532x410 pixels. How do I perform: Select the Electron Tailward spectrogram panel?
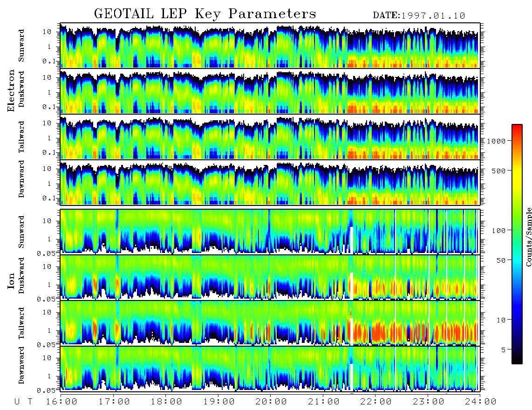coord(270,137)
